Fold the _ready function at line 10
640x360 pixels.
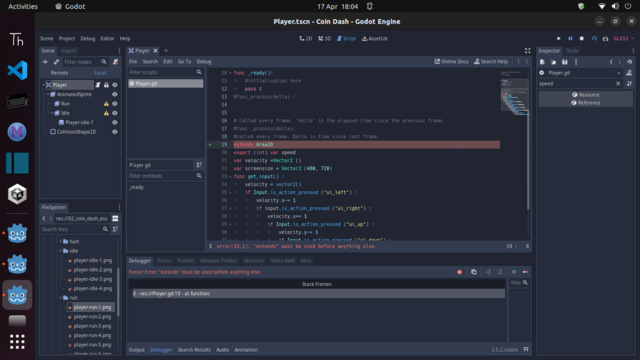click(x=230, y=73)
